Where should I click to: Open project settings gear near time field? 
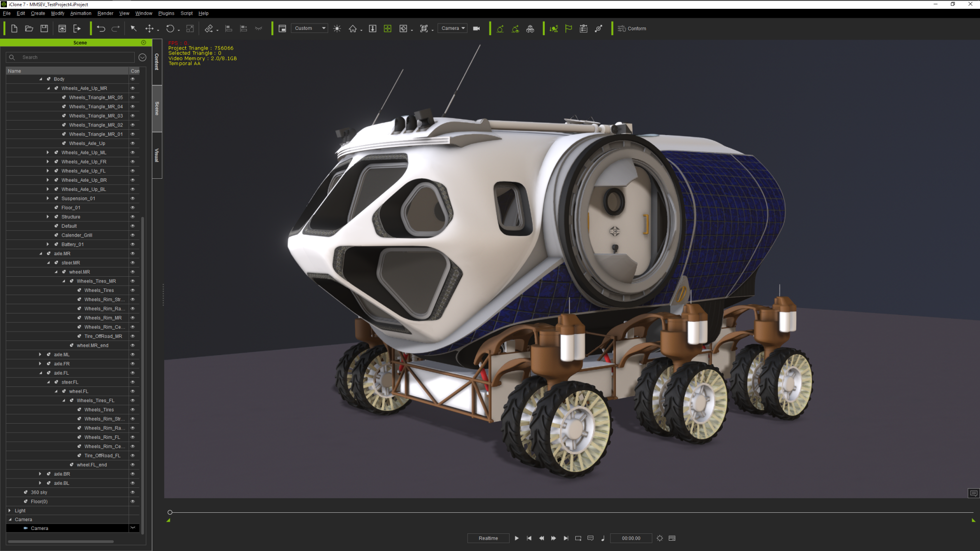[660, 538]
